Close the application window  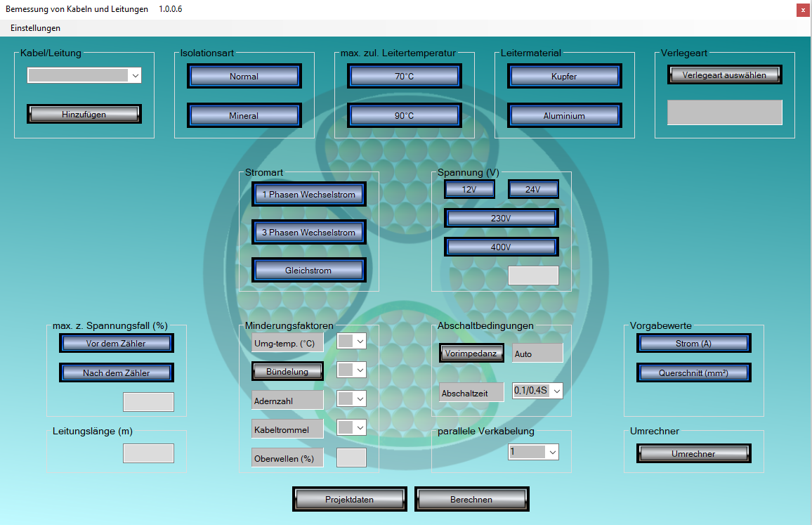pos(802,10)
